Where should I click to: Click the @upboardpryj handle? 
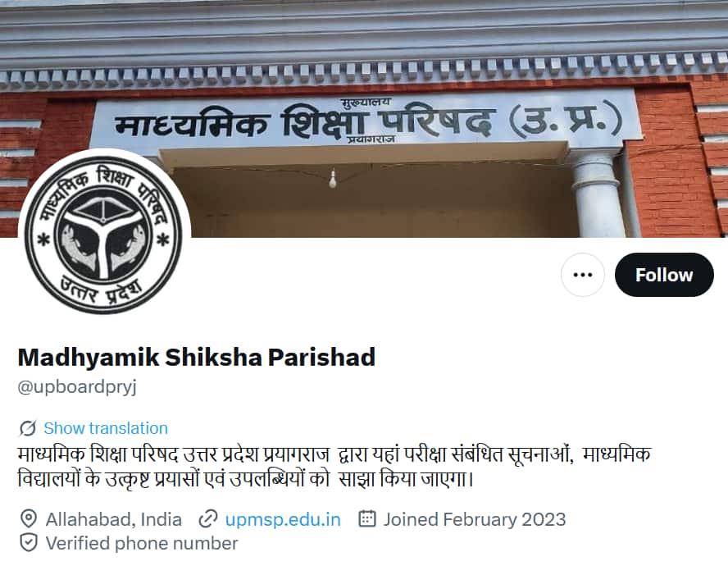[77, 386]
